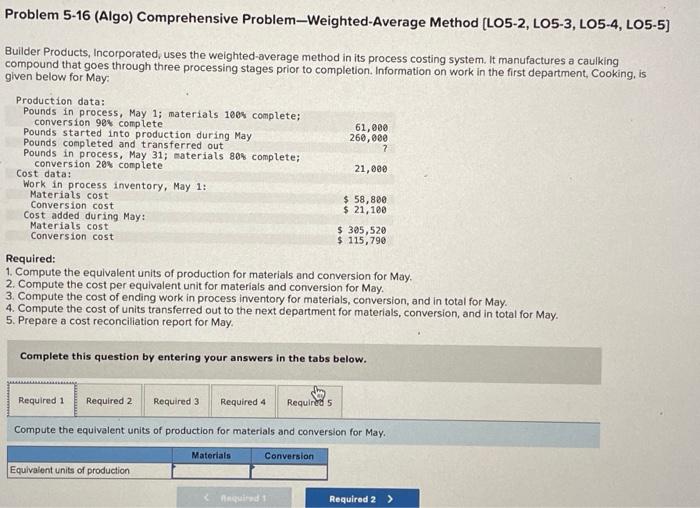Click 'Pounds completed and transferred out' line
The height and width of the screenshot is (508, 700).
124,144
